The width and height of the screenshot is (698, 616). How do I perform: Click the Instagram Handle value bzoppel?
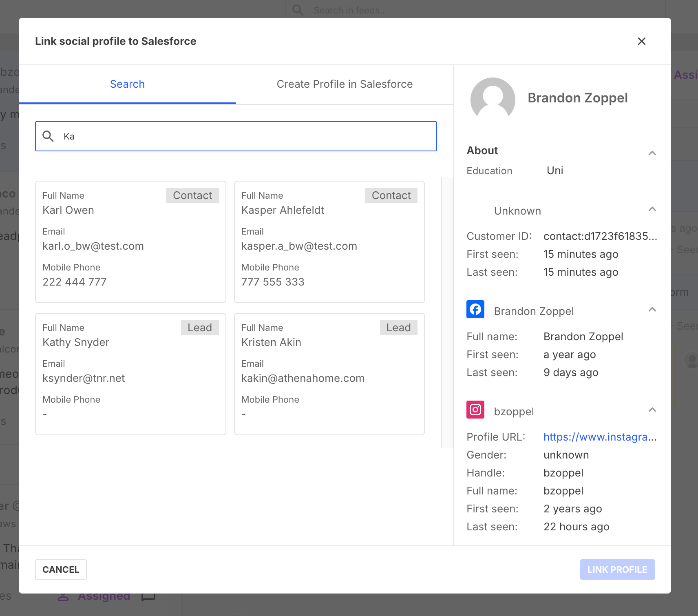563,473
